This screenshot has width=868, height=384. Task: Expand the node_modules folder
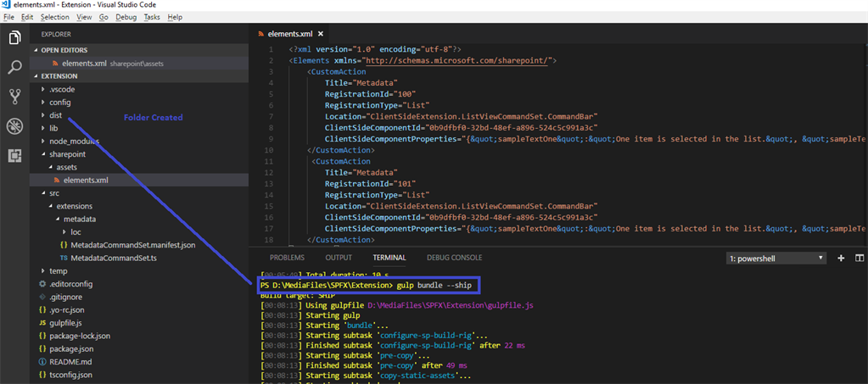[x=43, y=141]
